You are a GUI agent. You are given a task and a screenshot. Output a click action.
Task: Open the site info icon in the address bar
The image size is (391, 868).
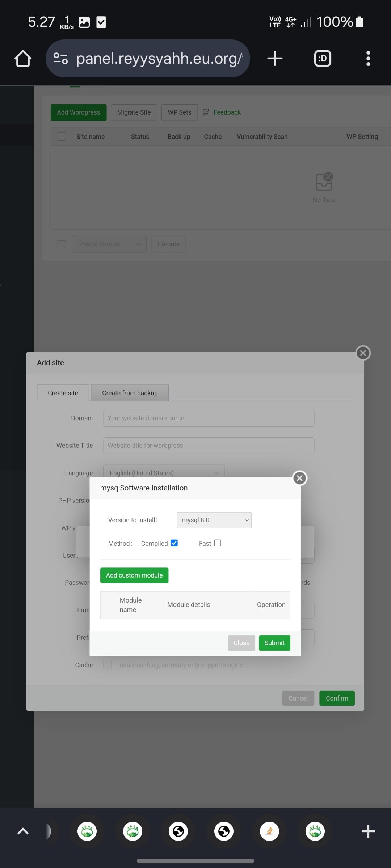tap(60, 59)
